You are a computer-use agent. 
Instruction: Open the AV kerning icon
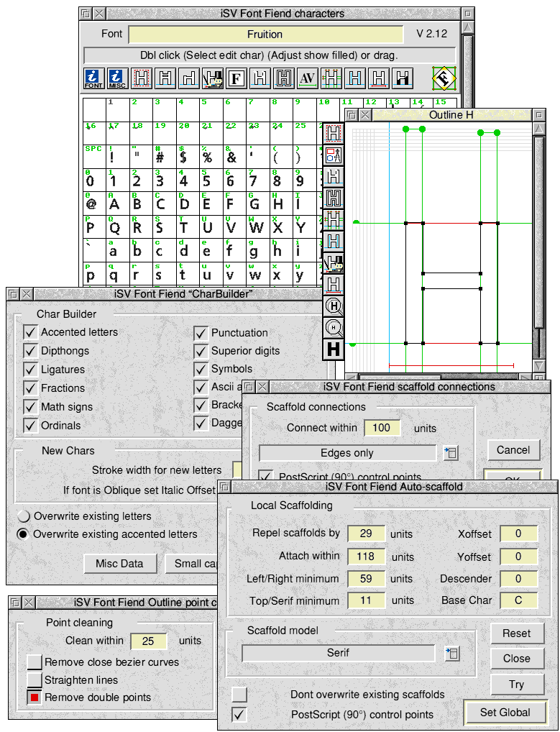tap(308, 78)
